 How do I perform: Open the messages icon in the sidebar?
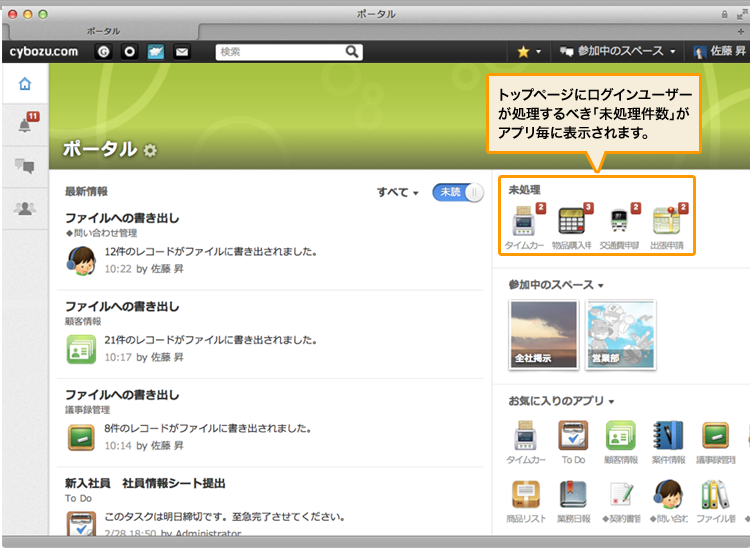pos(24,167)
